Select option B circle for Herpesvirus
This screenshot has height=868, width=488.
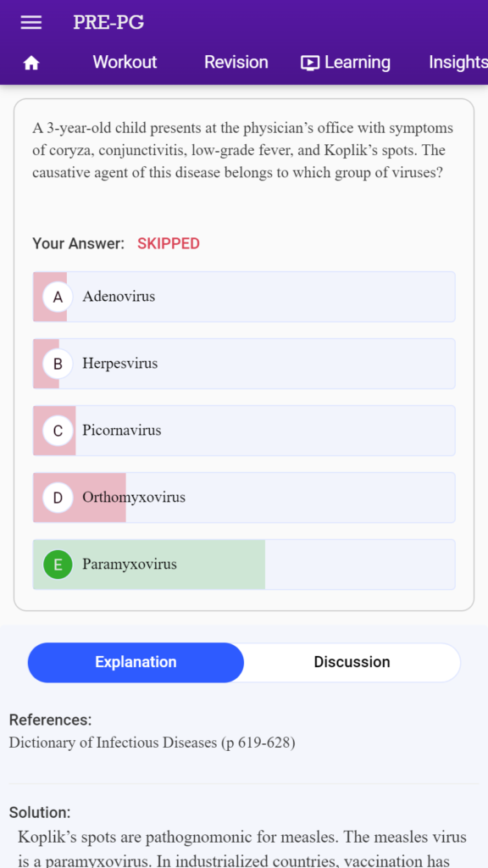58,364
